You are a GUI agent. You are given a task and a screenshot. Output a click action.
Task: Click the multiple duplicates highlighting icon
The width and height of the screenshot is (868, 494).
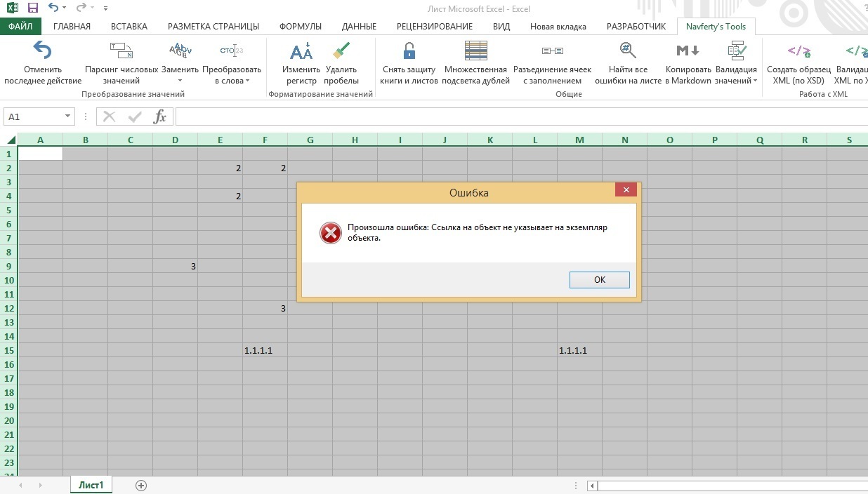pyautogui.click(x=475, y=51)
